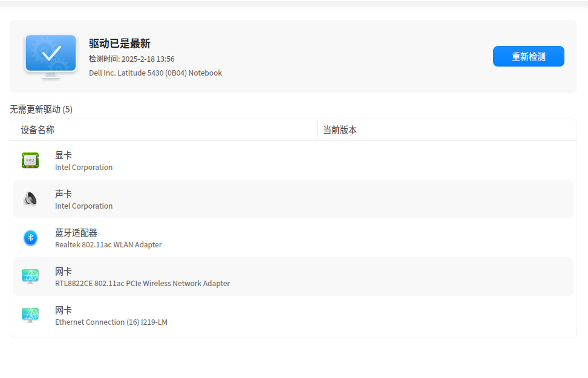Viewport: 588px width, 378px height.
Task: Click Intel Corporation under 显卡
Action: click(83, 168)
